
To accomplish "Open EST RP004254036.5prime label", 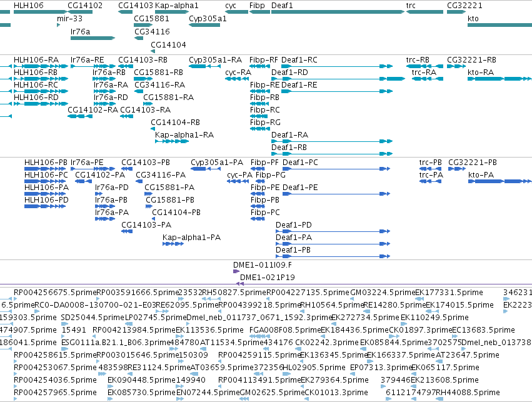I will (x=55, y=380).
